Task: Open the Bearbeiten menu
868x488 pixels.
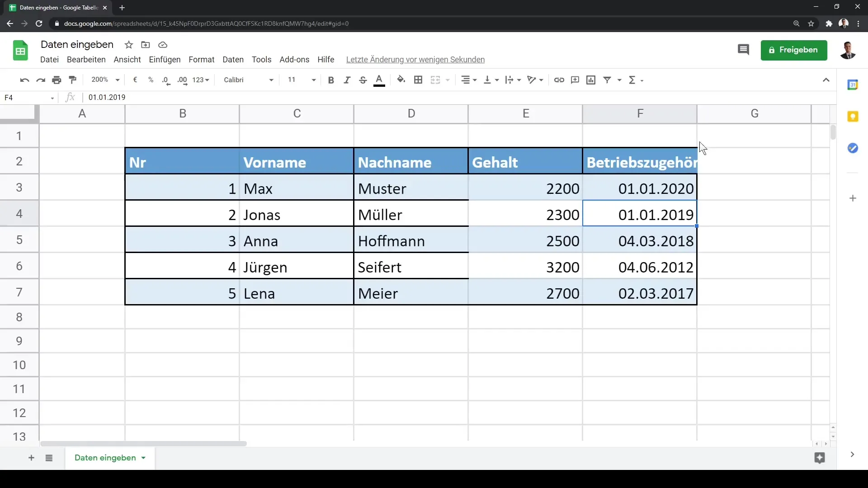Action: coord(86,60)
